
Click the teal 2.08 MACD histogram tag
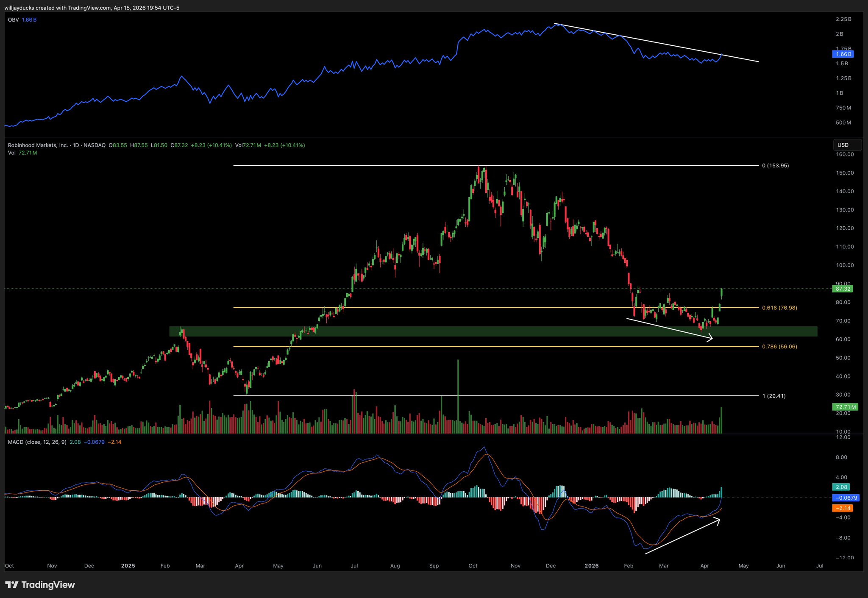[841, 487]
